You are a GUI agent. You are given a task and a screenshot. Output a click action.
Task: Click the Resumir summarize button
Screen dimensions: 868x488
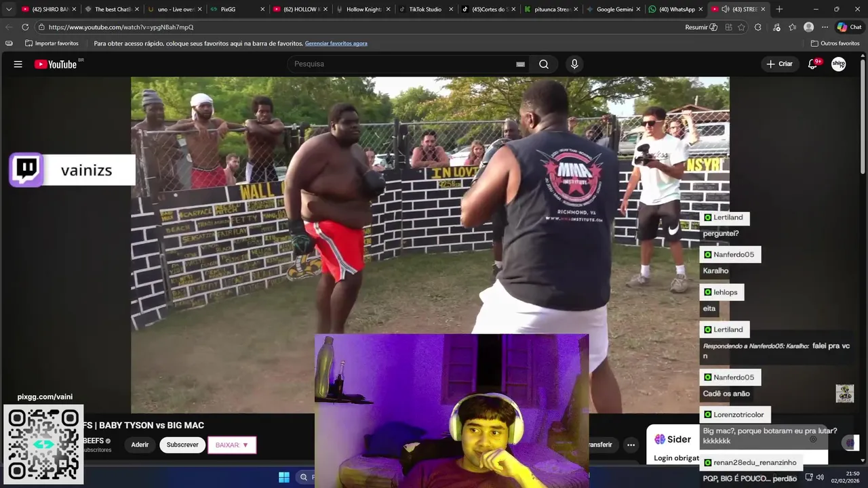pyautogui.click(x=701, y=27)
